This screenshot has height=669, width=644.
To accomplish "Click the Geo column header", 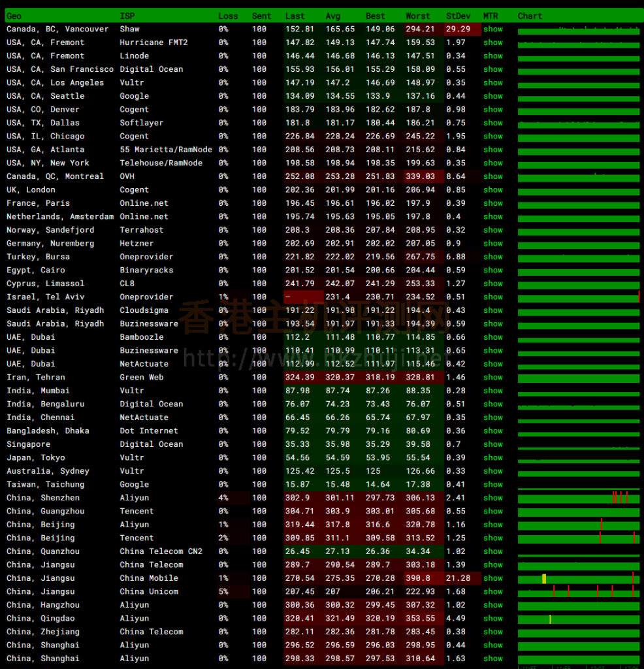I will click(x=14, y=16).
